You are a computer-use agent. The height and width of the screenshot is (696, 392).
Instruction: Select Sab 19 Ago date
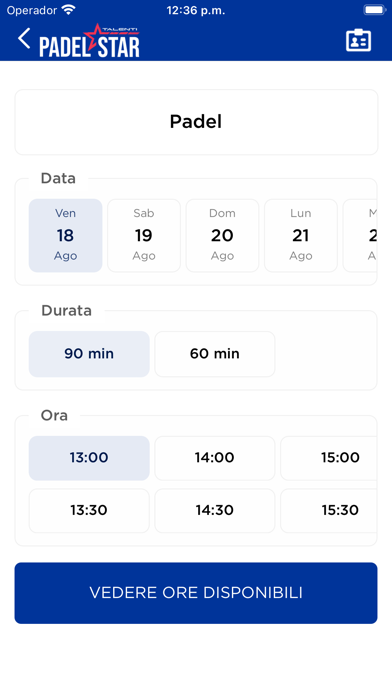pyautogui.click(x=144, y=235)
